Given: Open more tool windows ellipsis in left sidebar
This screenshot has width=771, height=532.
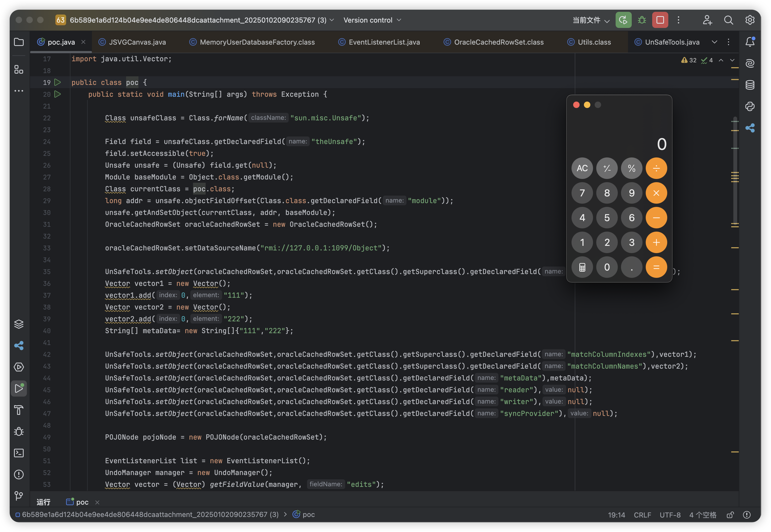Looking at the screenshot, I should 19,91.
